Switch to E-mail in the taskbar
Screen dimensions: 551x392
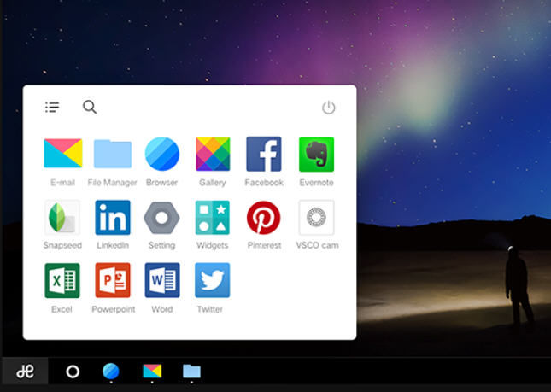pos(152,371)
